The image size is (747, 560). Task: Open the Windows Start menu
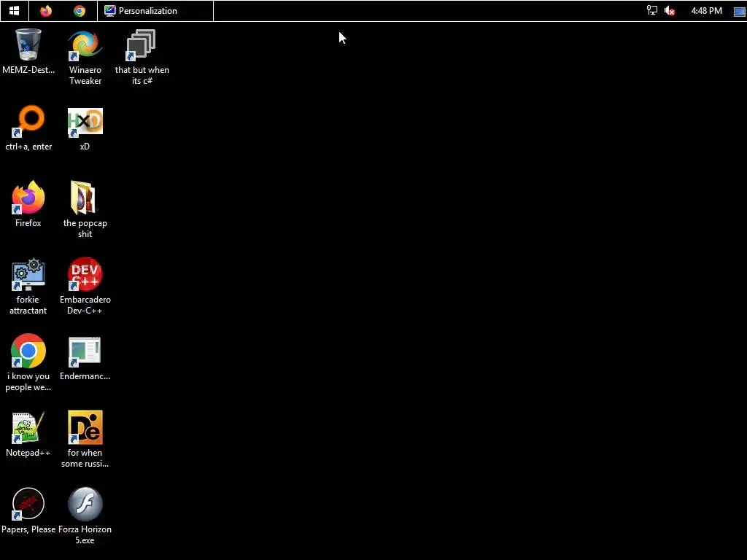(x=15, y=10)
